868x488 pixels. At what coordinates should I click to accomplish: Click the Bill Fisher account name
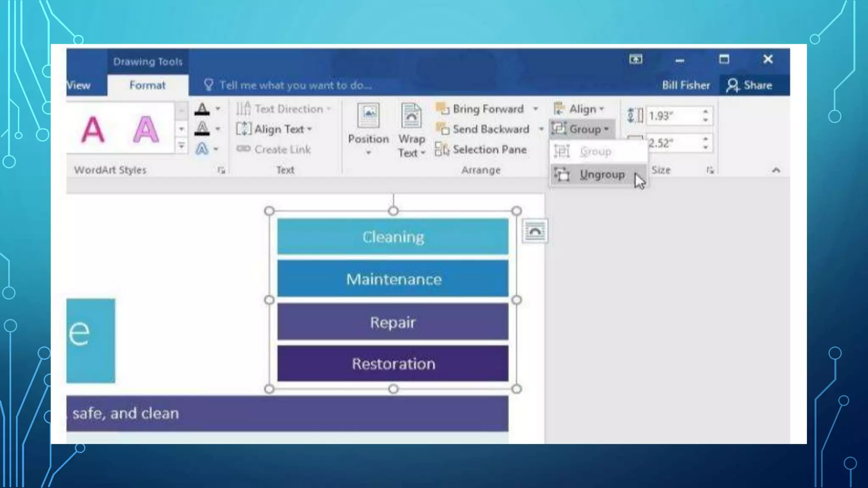coord(686,85)
